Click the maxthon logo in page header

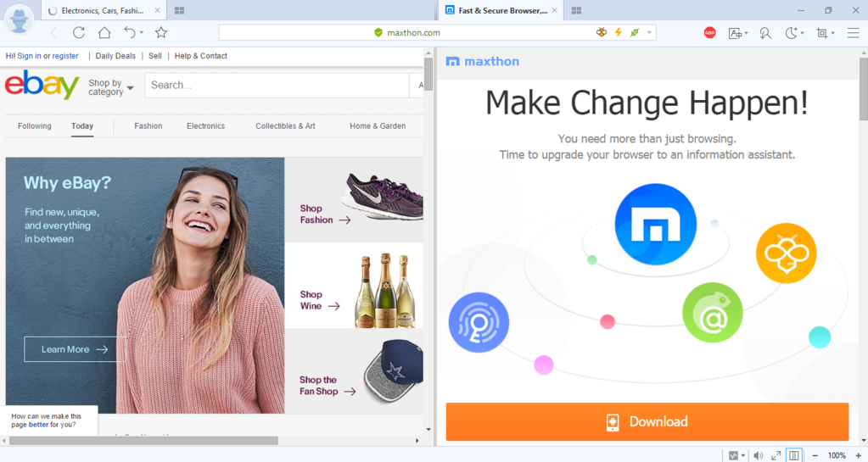coord(482,61)
